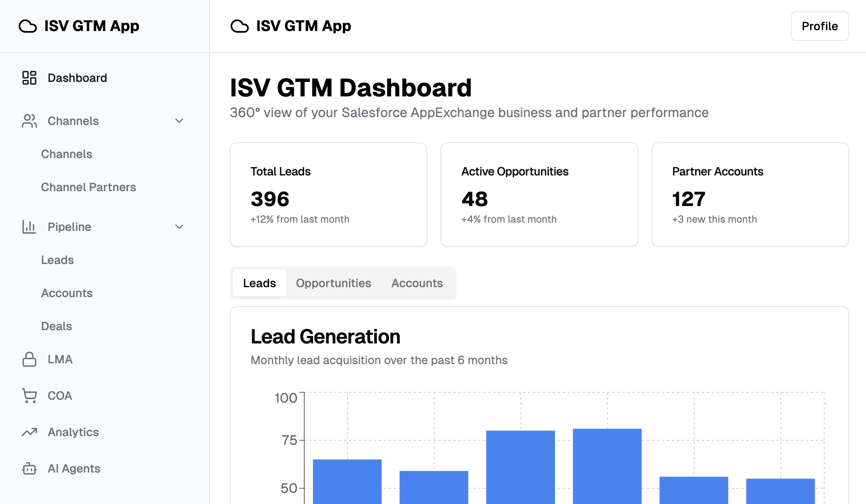The width and height of the screenshot is (866, 504).
Task: Click the Profile button
Action: tap(820, 26)
